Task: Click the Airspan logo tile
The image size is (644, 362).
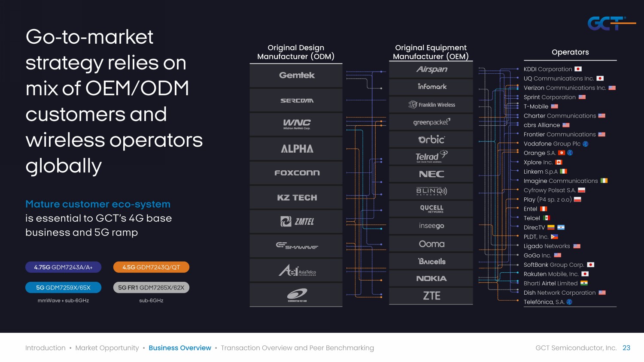Action: point(431,69)
